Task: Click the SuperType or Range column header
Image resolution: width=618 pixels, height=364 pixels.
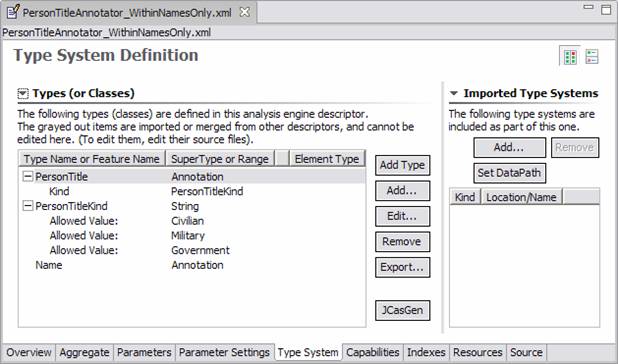Action: (x=220, y=159)
